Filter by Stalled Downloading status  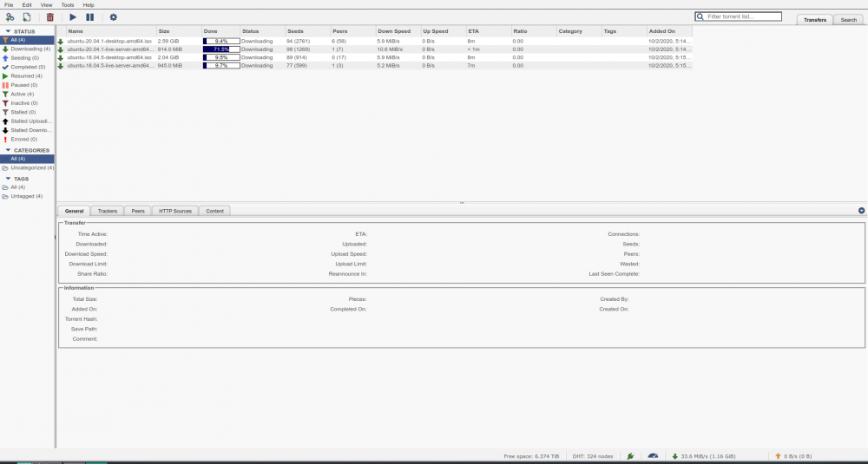(x=27, y=130)
